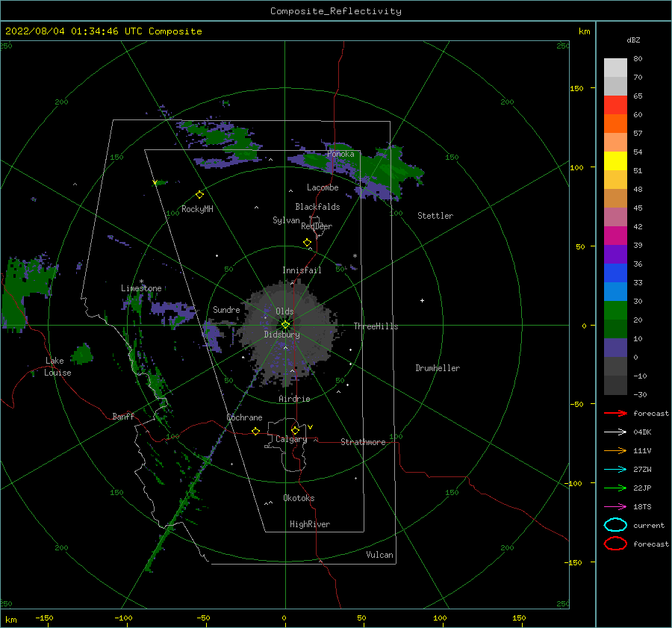Click the green 22JP arrow legend icon
The width and height of the screenshot is (672, 628).
(x=615, y=488)
